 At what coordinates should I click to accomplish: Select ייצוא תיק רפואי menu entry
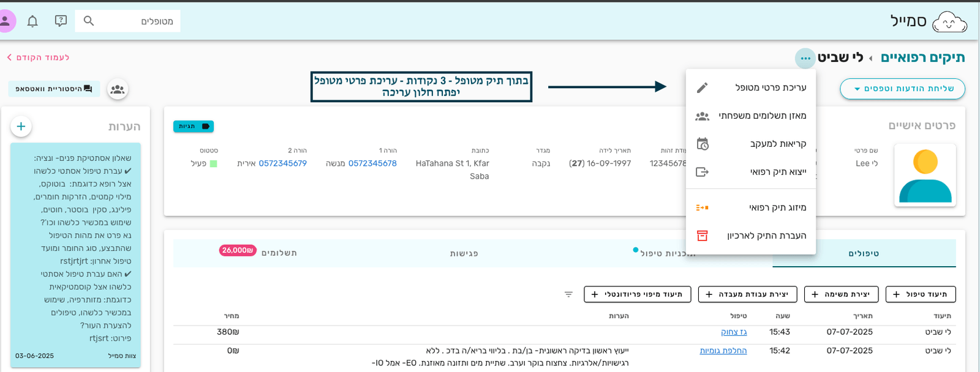pos(751,172)
